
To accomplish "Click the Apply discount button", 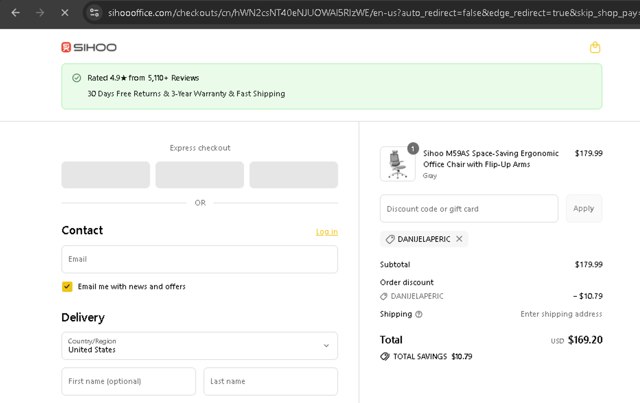I will tap(584, 209).
